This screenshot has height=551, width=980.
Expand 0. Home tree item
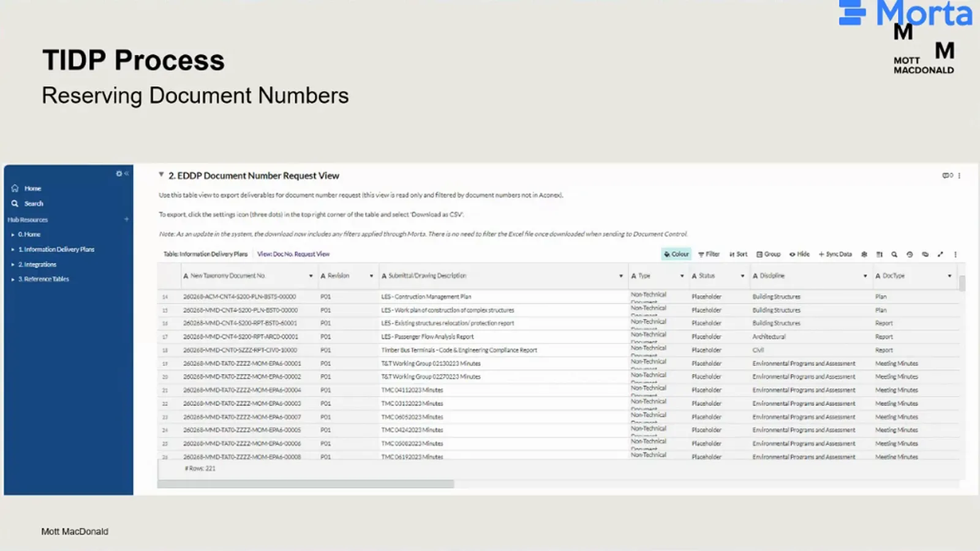12,234
